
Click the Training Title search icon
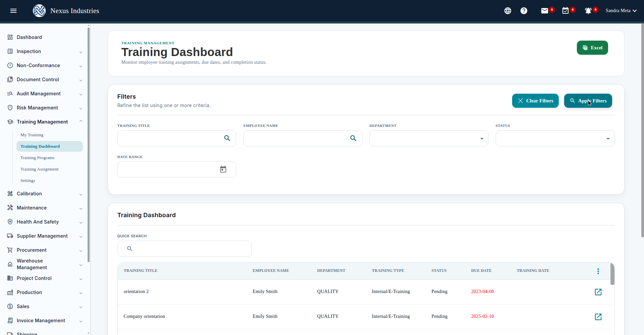point(227,138)
